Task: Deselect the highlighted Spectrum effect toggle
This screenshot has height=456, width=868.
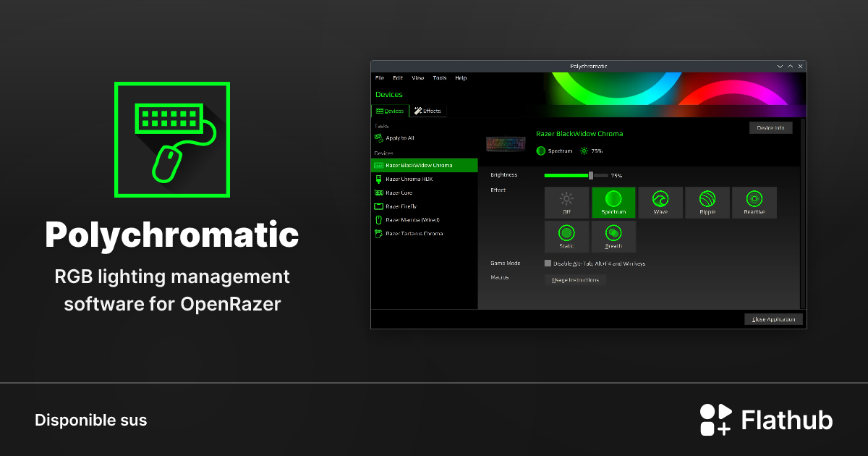Action: 613,203
